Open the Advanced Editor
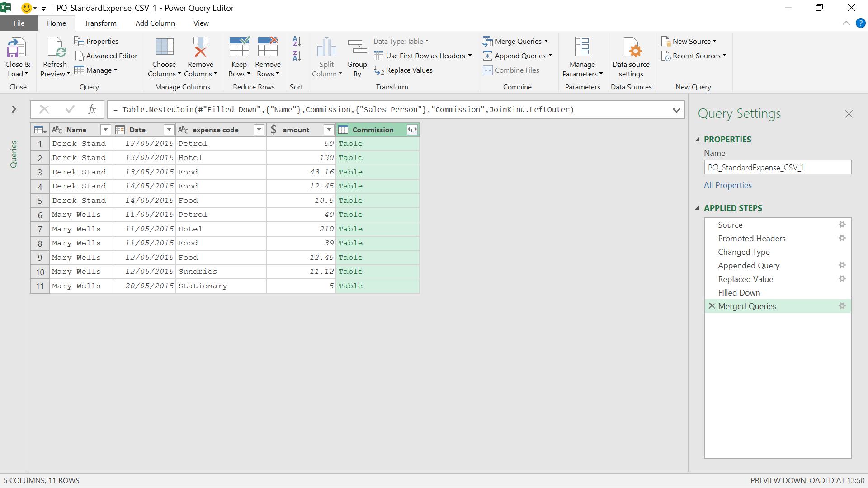This screenshot has width=868, height=488. point(106,56)
